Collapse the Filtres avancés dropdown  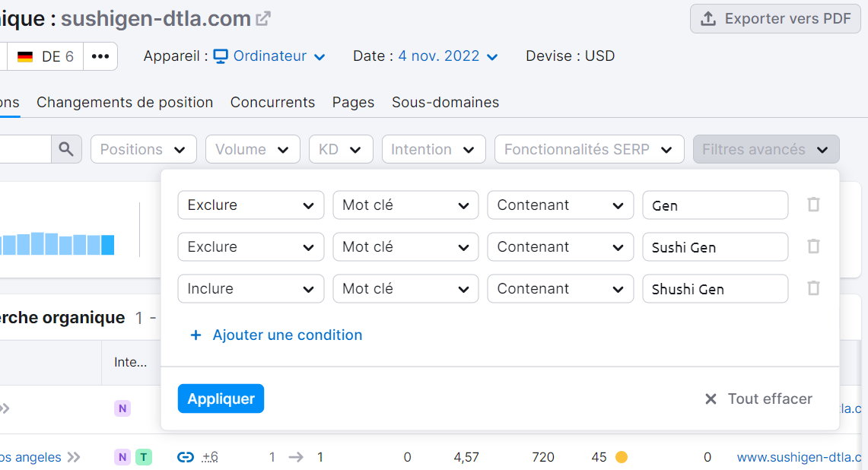766,149
